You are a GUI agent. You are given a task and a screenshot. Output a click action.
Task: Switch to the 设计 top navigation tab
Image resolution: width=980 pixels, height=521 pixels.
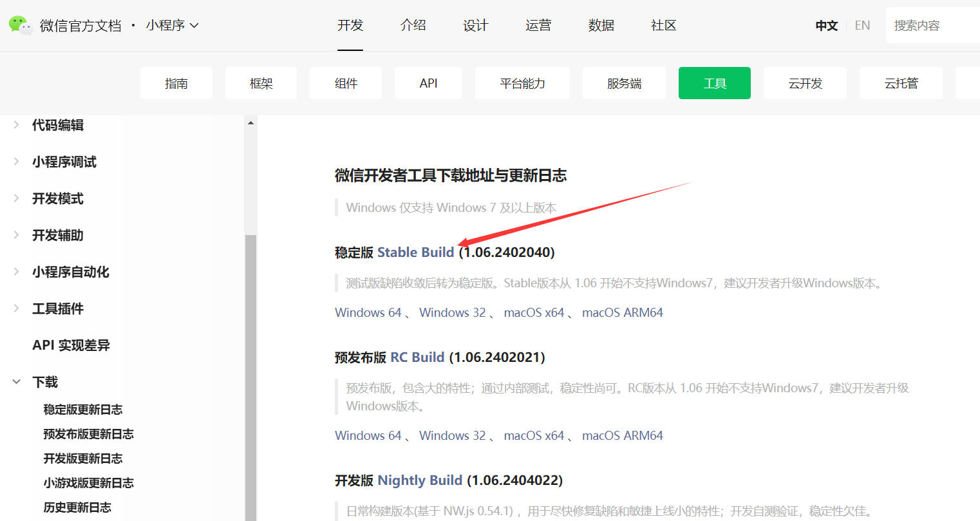click(x=475, y=26)
